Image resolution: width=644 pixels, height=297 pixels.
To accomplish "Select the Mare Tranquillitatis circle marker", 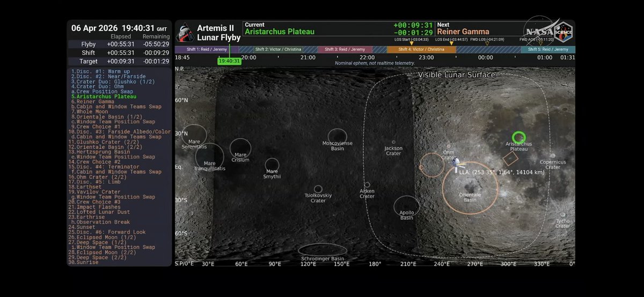I will (209, 157).
